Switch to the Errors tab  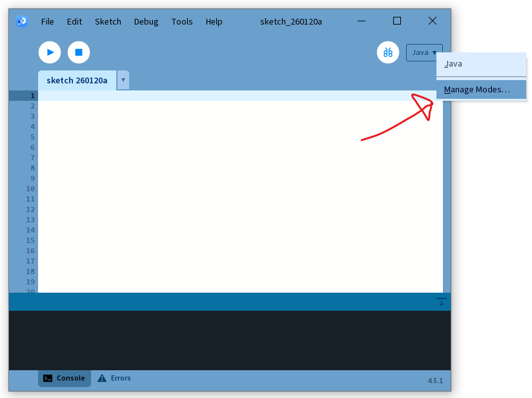[114, 378]
